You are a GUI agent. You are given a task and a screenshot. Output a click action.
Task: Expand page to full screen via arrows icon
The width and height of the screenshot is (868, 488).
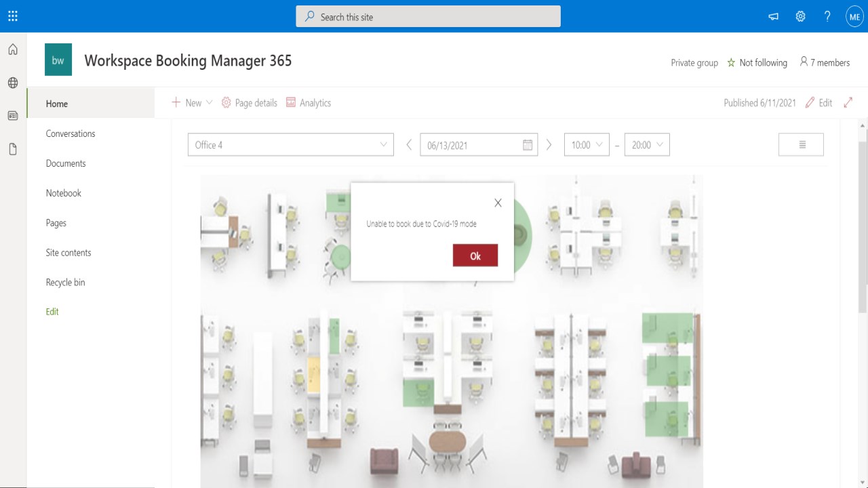click(x=848, y=103)
